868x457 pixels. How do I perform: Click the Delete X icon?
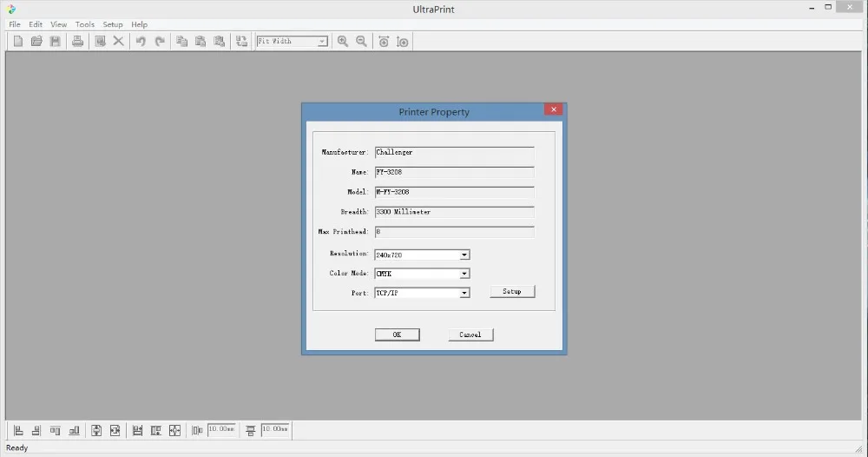point(118,41)
